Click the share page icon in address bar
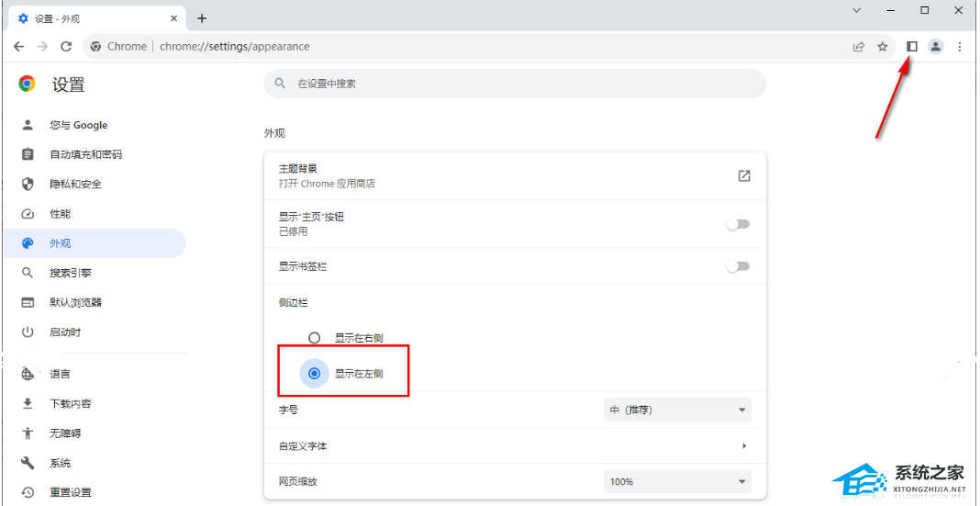 coord(859,46)
